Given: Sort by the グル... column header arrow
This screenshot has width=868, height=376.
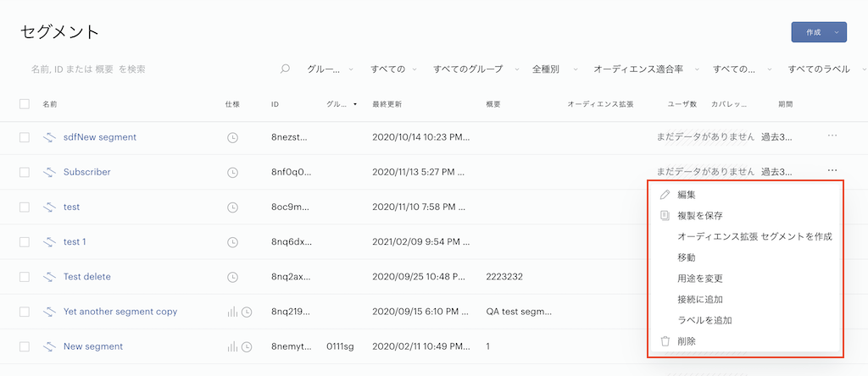Looking at the screenshot, I should tap(354, 104).
